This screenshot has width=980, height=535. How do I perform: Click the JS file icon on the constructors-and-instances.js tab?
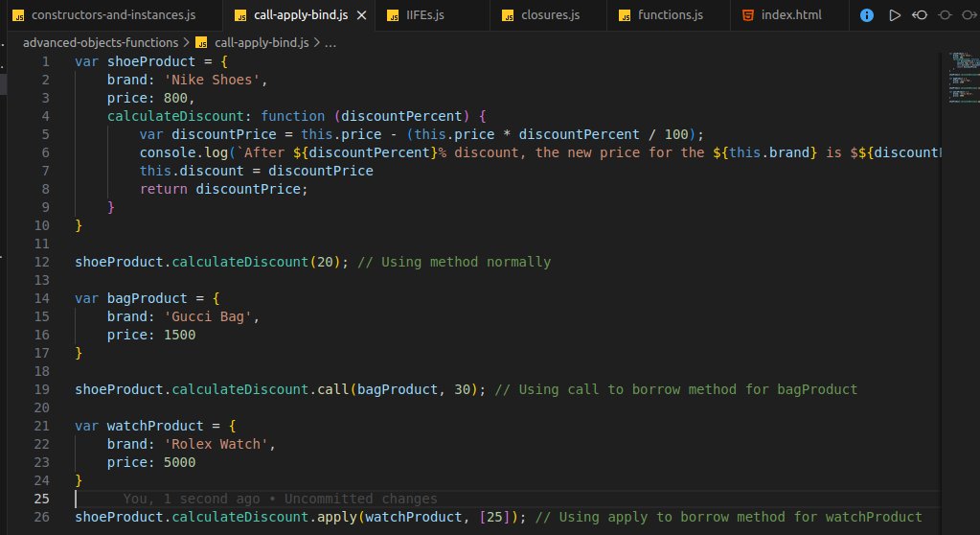pyautogui.click(x=19, y=15)
